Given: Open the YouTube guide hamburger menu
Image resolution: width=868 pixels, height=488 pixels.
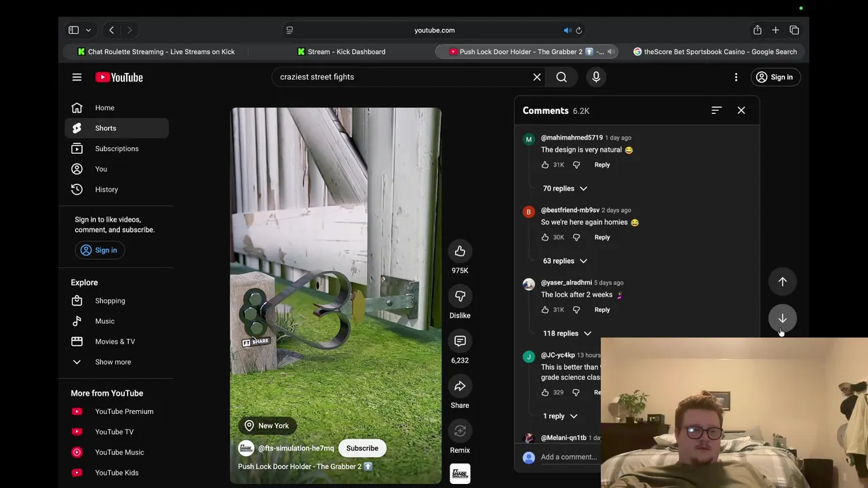Looking at the screenshot, I should (77, 77).
